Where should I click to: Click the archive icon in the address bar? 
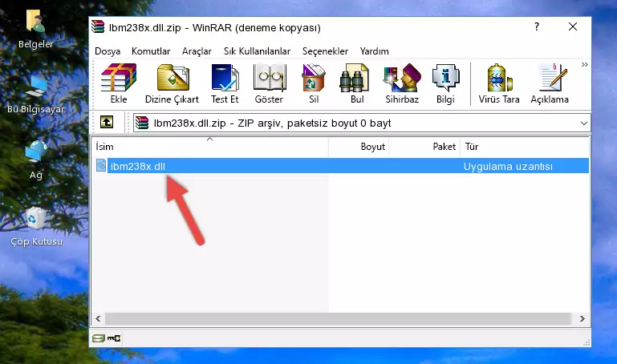click(142, 123)
